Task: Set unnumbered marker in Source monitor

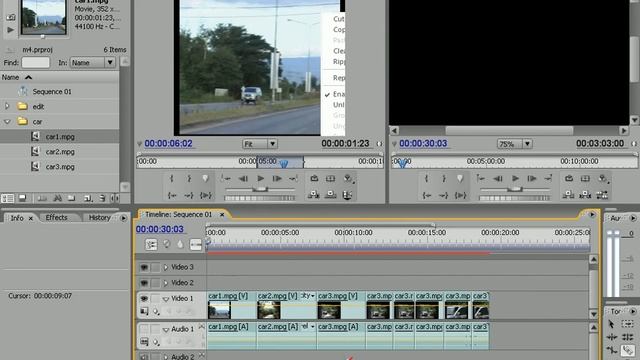Action: [205, 178]
